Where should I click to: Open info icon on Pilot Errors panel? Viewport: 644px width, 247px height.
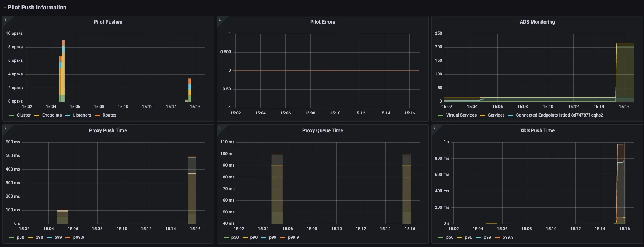(x=220, y=19)
